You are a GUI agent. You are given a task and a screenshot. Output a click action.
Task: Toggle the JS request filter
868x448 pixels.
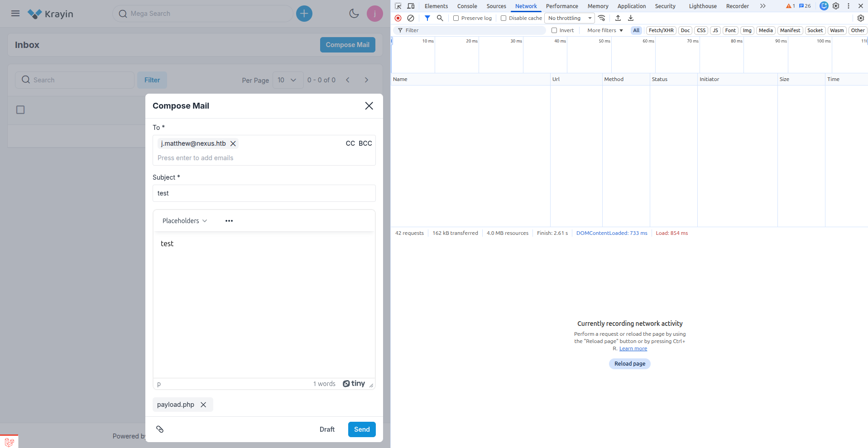tap(715, 30)
